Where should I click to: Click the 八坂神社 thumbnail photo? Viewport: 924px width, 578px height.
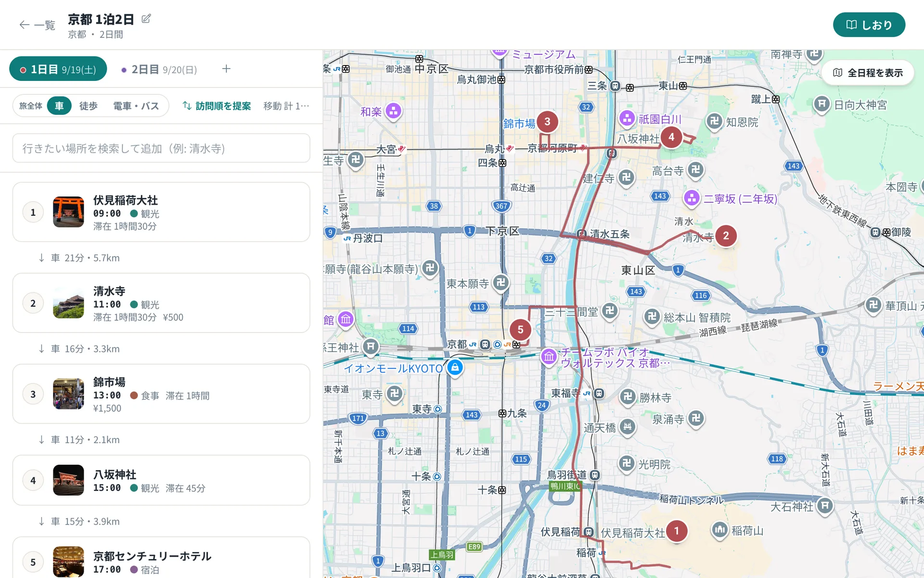pyautogui.click(x=68, y=480)
